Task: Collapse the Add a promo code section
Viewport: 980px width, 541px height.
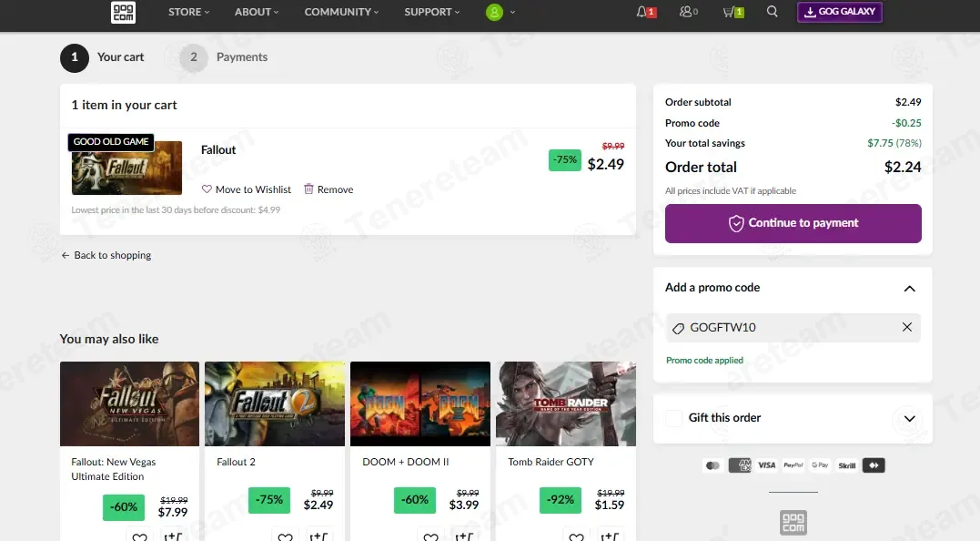Action: 909,289
